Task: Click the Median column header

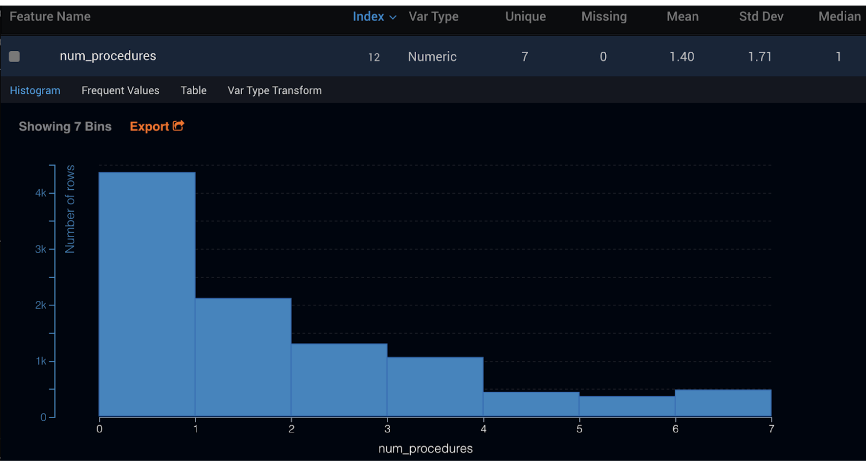Action: pyautogui.click(x=839, y=17)
